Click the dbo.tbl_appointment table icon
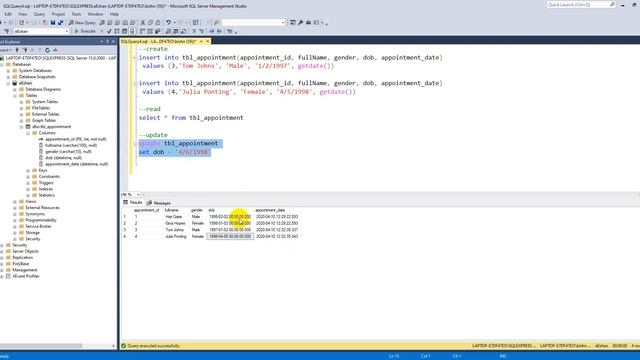The width and height of the screenshot is (640, 360). point(28,127)
